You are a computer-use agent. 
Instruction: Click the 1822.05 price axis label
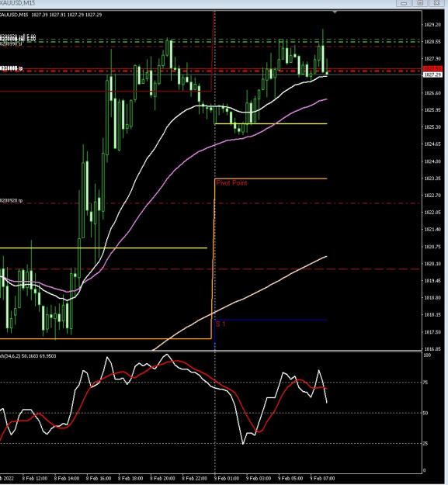click(432, 212)
